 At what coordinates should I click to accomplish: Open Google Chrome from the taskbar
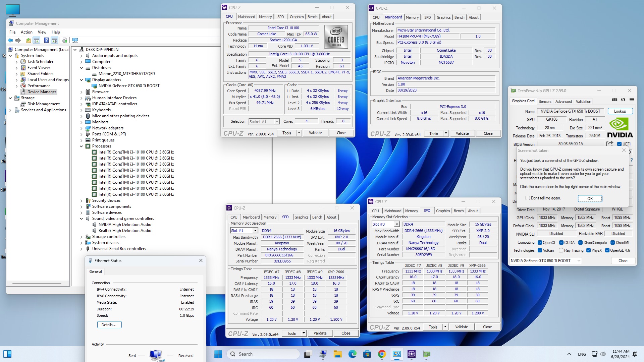[x=382, y=354]
